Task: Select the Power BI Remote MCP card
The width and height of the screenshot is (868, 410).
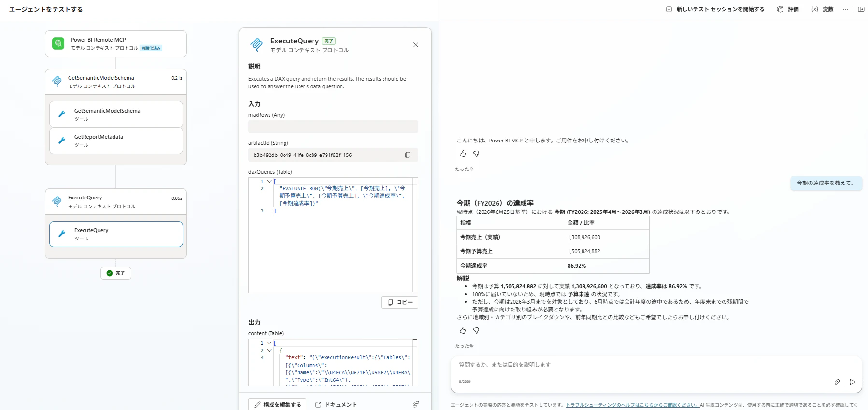Action: 116,43
